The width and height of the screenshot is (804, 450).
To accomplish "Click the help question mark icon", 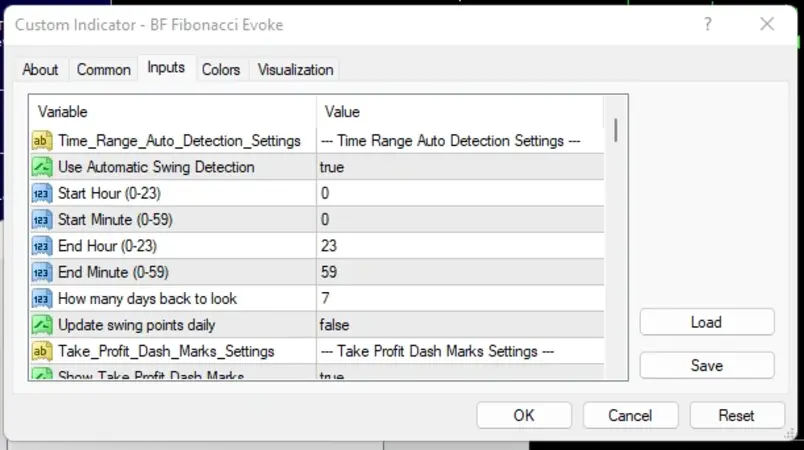I will (x=708, y=24).
